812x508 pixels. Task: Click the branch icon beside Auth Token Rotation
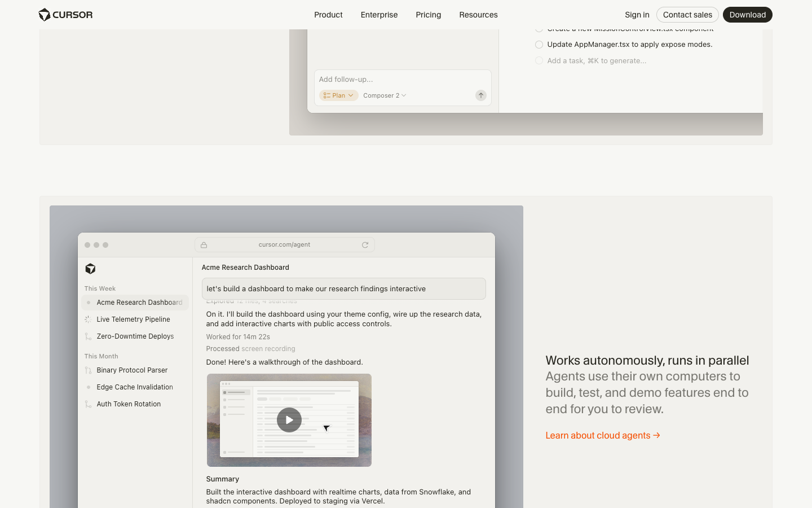point(88,404)
